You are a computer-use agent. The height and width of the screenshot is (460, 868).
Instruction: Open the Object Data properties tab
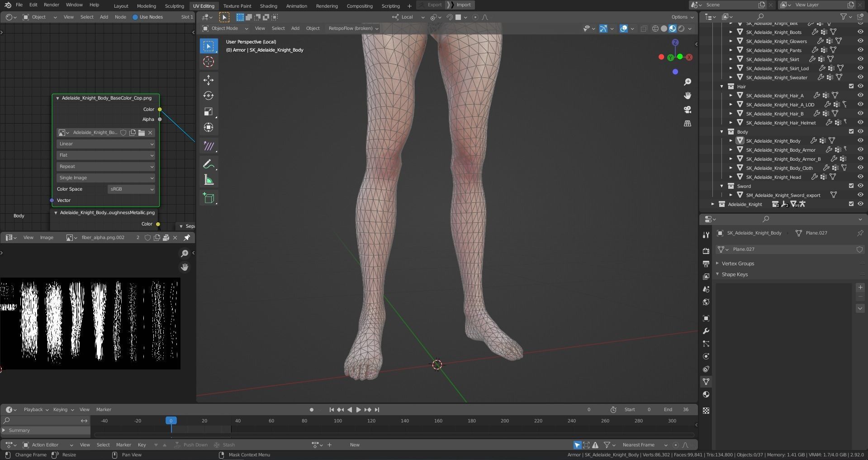[706, 382]
